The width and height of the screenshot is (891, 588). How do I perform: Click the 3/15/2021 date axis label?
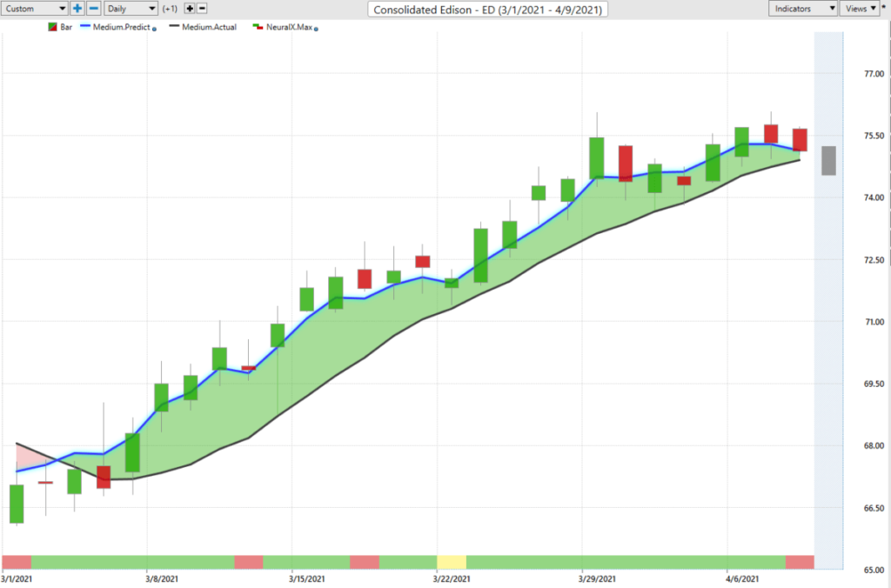pyautogui.click(x=307, y=579)
